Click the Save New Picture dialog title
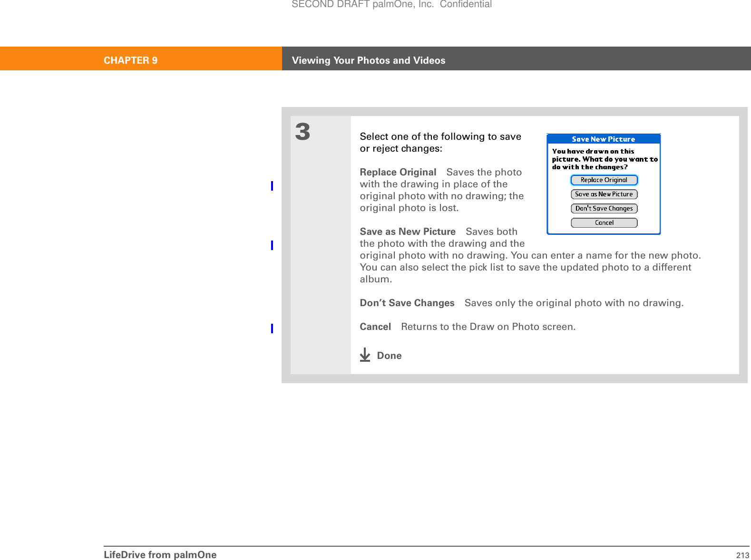Viewport: 751px width, 560px height. pos(604,139)
